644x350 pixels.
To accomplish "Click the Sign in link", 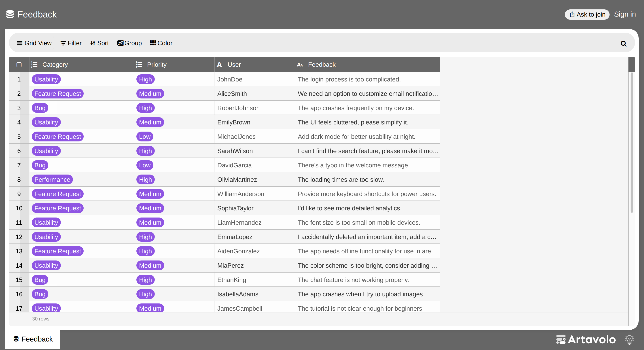I will coord(625,14).
